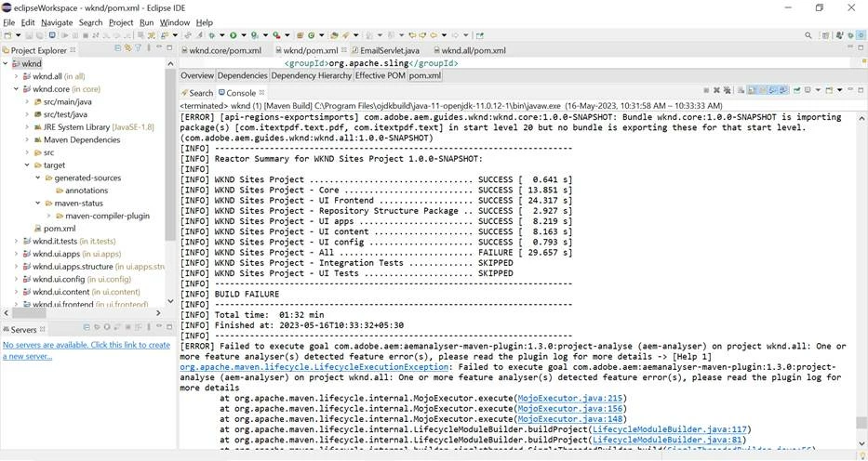Click Remove Launch in Console toolbar

(717, 89)
